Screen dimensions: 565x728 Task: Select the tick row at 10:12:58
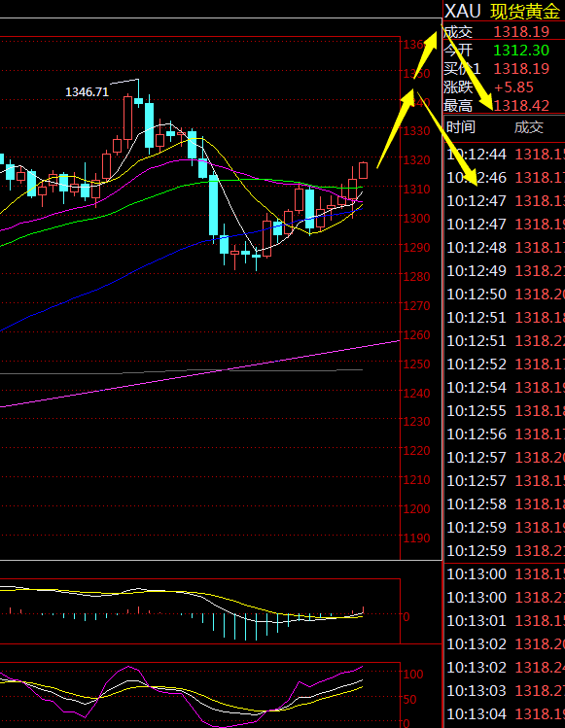click(505, 503)
